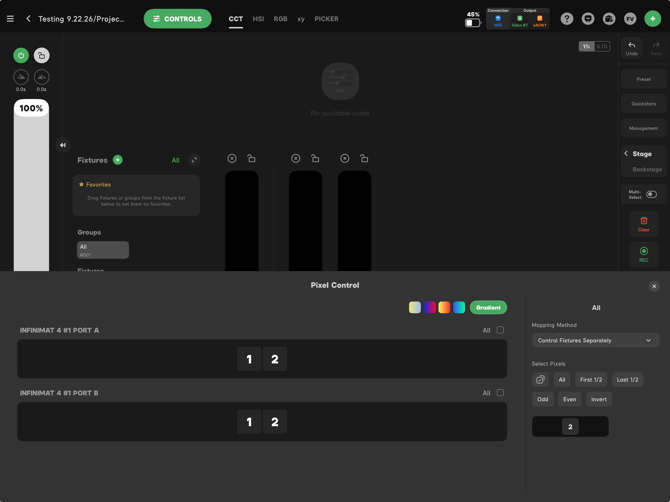Switch to the HSI tab
This screenshot has width=670, height=502.
point(258,19)
